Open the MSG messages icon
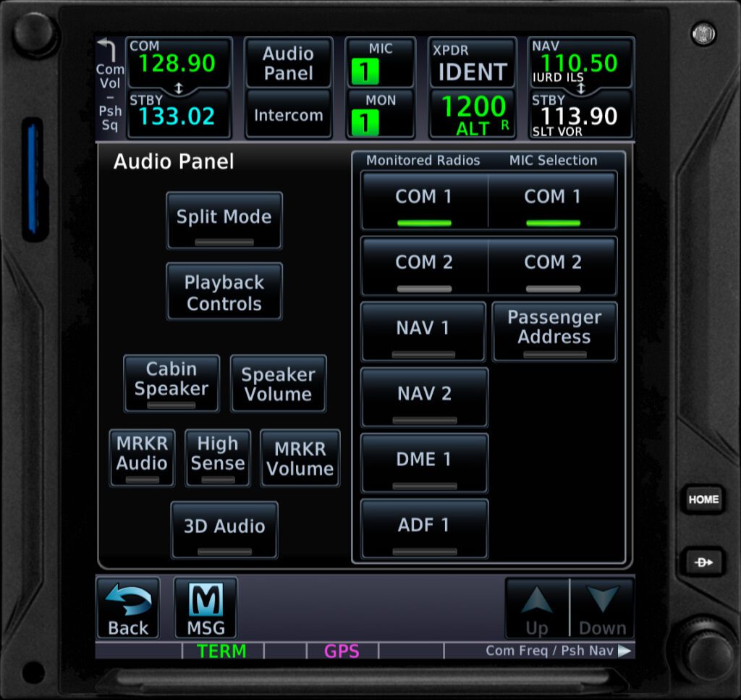Screen dimensions: 741x700 pyautogui.click(x=206, y=608)
